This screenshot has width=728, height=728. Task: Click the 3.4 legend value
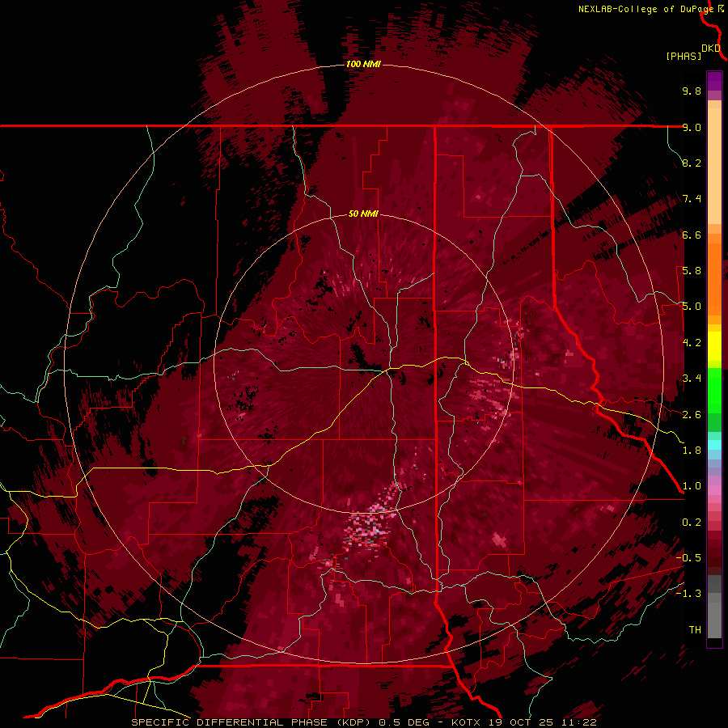pyautogui.click(x=692, y=379)
